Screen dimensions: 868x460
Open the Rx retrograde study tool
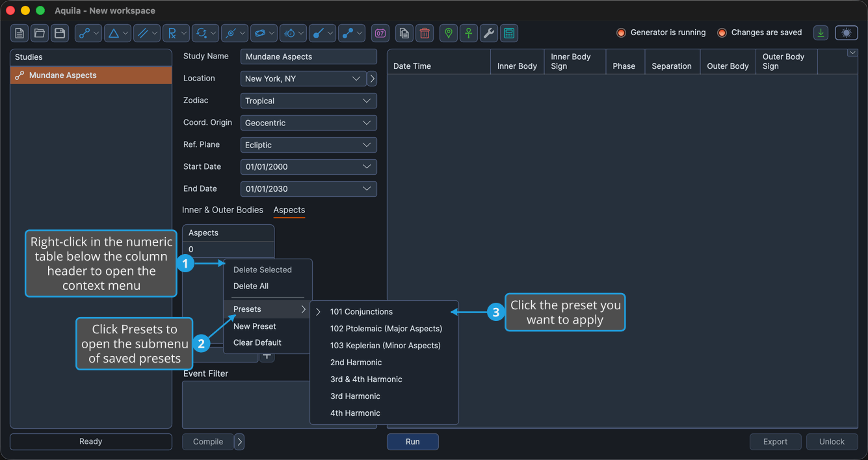tap(176, 33)
